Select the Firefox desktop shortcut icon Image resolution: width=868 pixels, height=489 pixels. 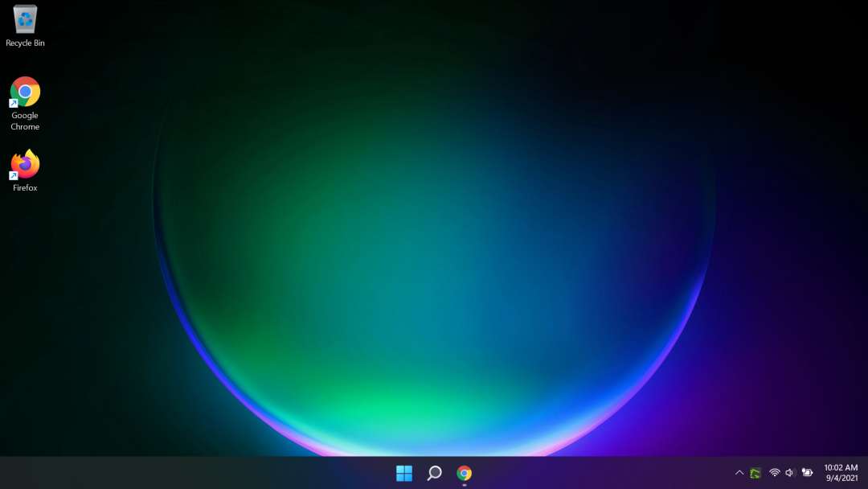[25, 164]
